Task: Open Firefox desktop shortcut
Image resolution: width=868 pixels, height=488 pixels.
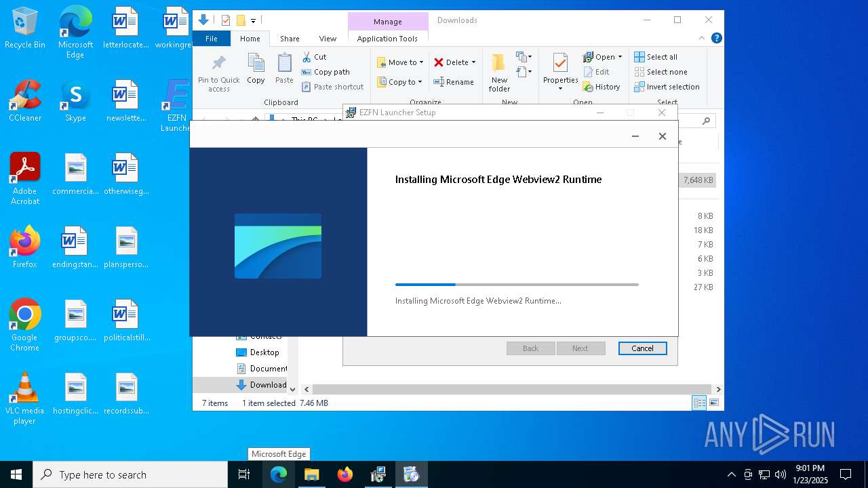Action: (25, 247)
